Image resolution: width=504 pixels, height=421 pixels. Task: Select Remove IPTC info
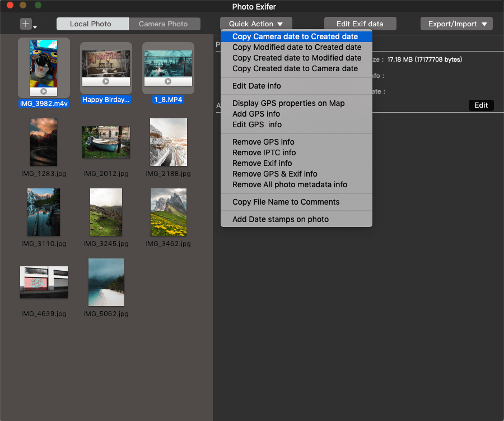point(296,152)
